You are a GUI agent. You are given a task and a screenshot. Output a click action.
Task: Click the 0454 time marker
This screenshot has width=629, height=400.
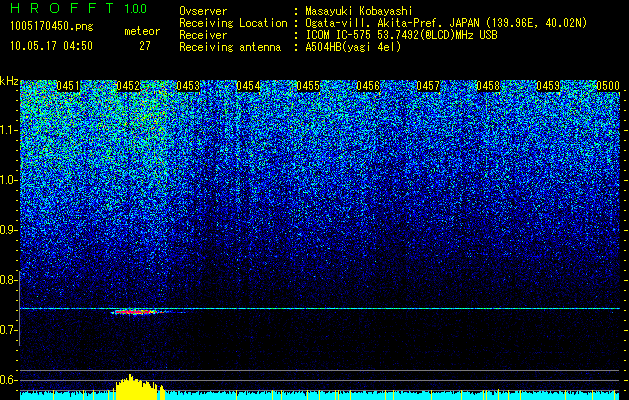(x=248, y=86)
